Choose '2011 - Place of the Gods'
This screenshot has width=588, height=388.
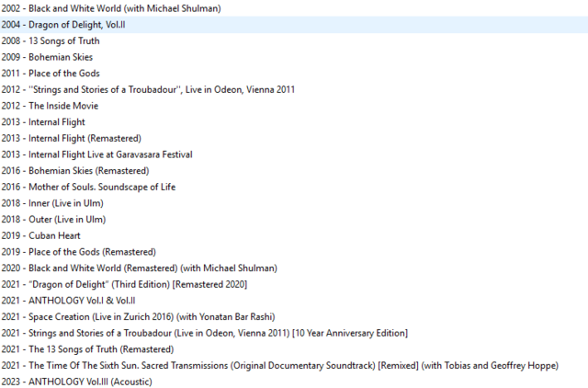click(51, 74)
